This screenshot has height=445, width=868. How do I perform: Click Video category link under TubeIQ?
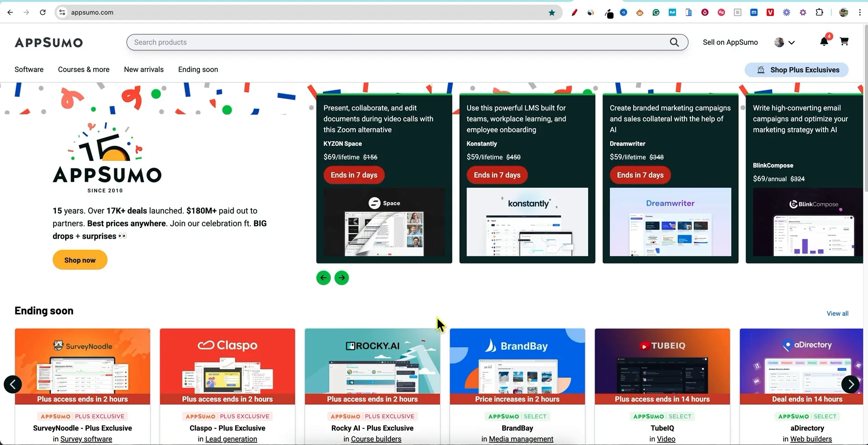click(x=666, y=439)
